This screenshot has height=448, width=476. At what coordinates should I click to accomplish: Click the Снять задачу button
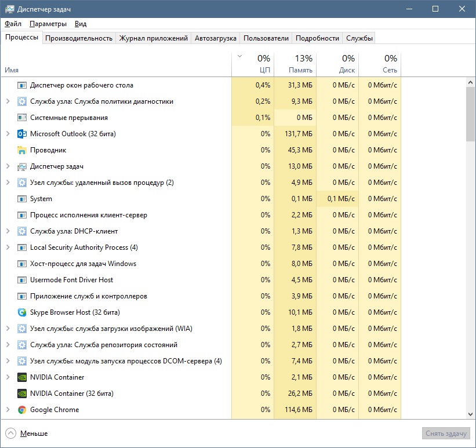click(x=446, y=434)
